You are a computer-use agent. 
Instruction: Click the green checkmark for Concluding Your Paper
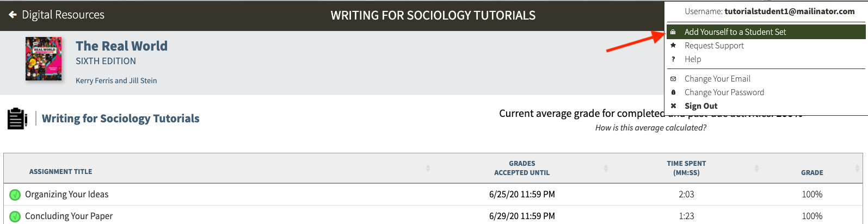[15, 216]
